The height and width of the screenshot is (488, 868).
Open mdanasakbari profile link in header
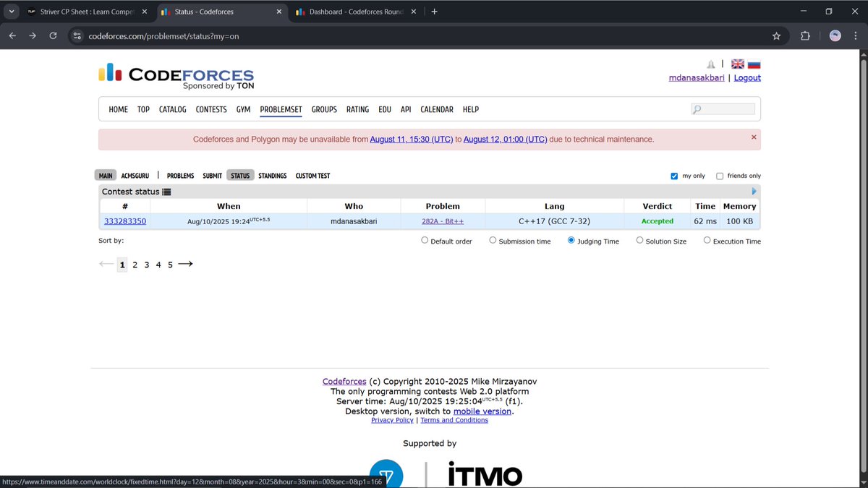pyautogui.click(x=697, y=78)
